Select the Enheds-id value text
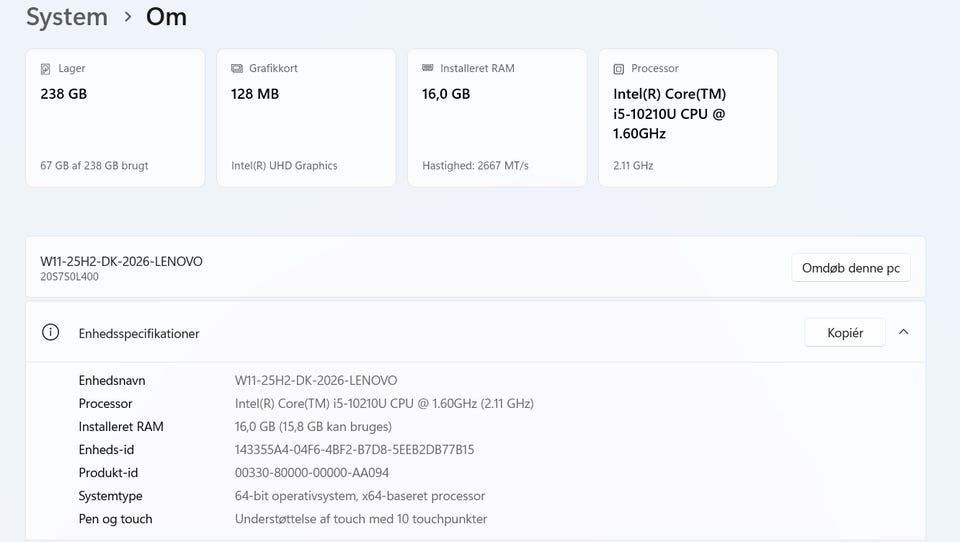Screen dimensions: 960x542 (354, 450)
